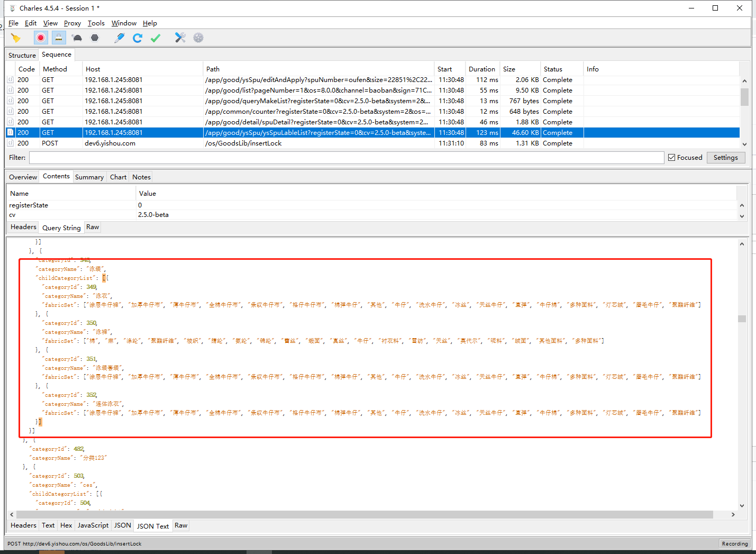Click into the Filter input field
Viewport: 756px width, 554px height.
[347, 158]
